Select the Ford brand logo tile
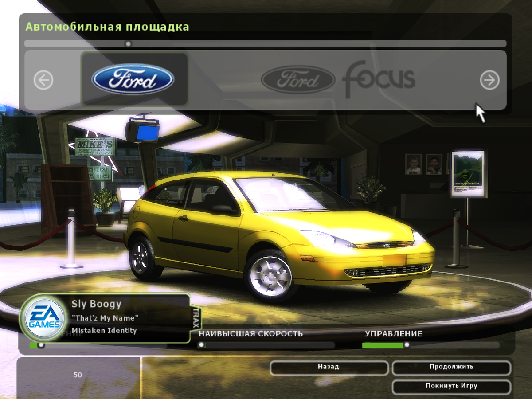532x399 pixels. pyautogui.click(x=134, y=79)
